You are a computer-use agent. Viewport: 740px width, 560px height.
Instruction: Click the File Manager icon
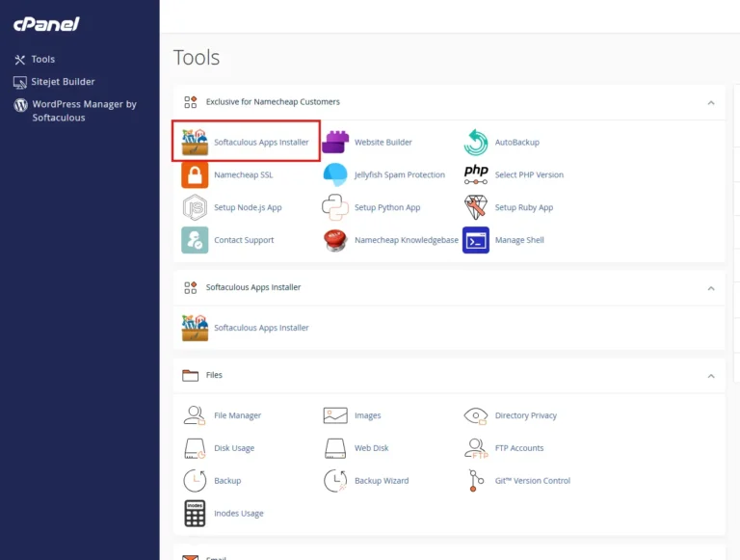click(x=196, y=415)
